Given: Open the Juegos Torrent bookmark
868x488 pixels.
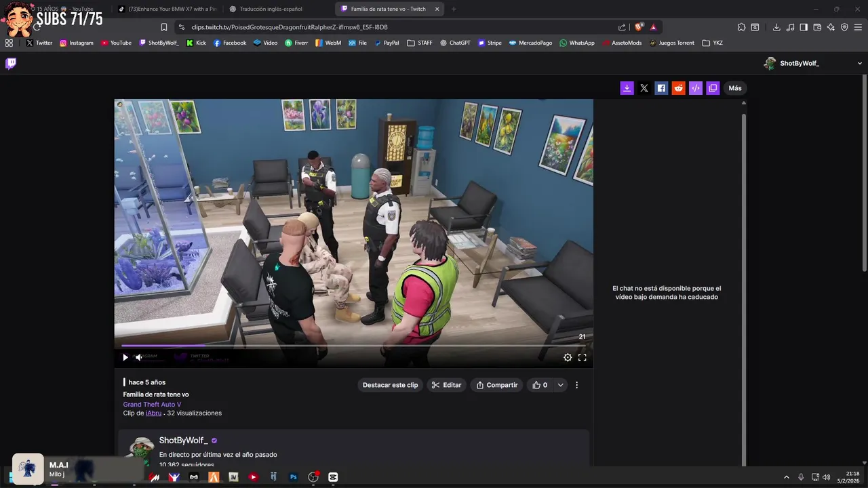Looking at the screenshot, I should (x=672, y=43).
